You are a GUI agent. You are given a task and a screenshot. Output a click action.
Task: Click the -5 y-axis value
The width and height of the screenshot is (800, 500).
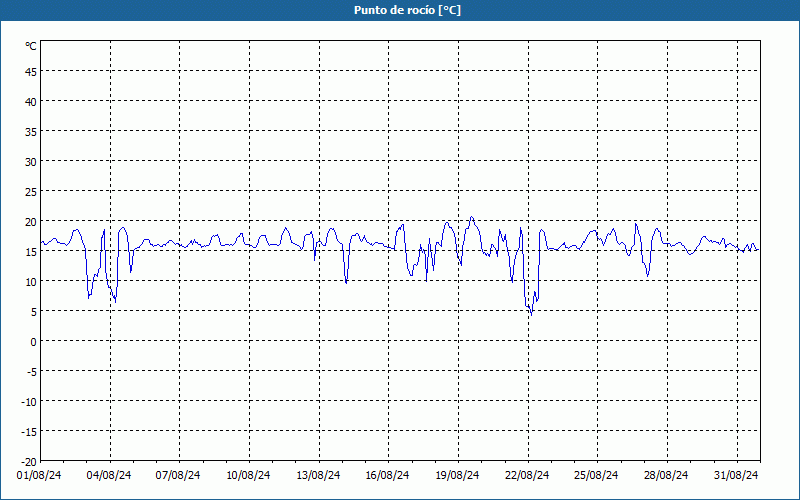pos(31,372)
